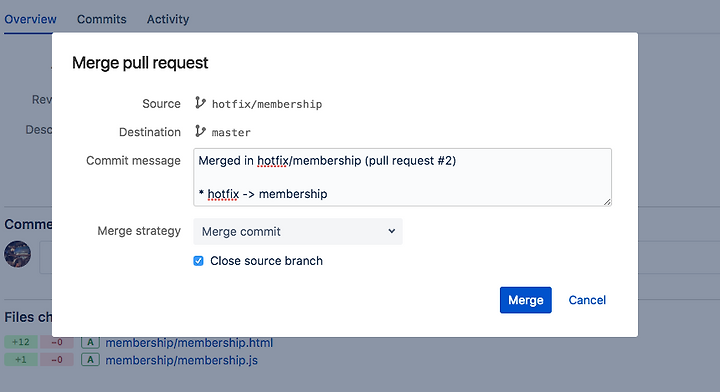Click inside the Commit message text area
720x392 pixels.
[402, 177]
